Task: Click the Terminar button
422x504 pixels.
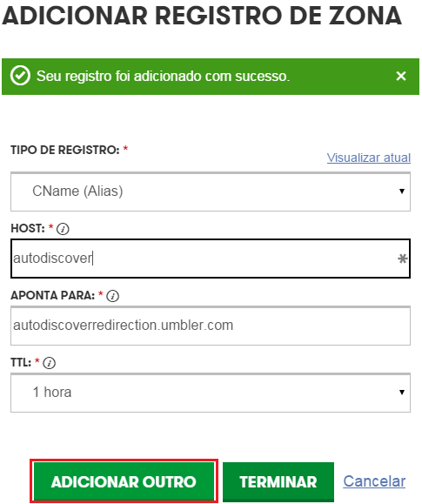Action: click(278, 481)
